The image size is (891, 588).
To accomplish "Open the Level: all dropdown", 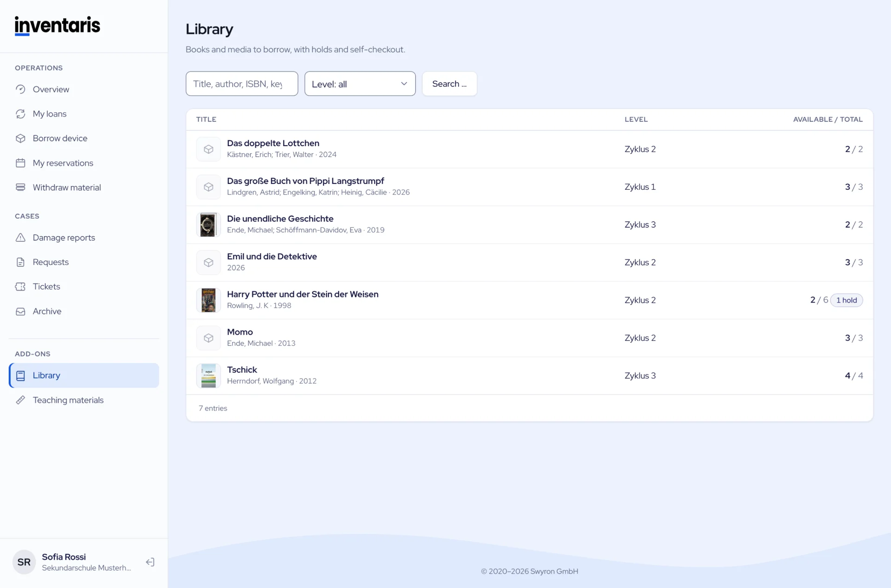I will (360, 84).
